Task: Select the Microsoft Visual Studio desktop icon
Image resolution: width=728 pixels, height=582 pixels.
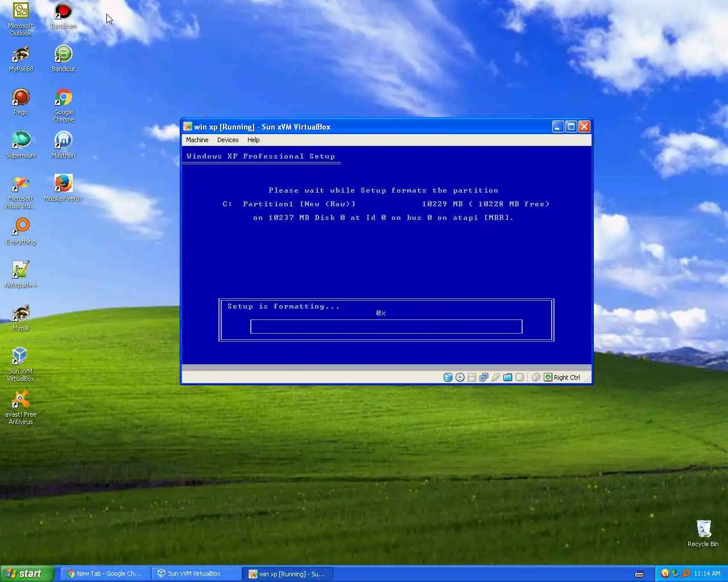Action: 20,192
